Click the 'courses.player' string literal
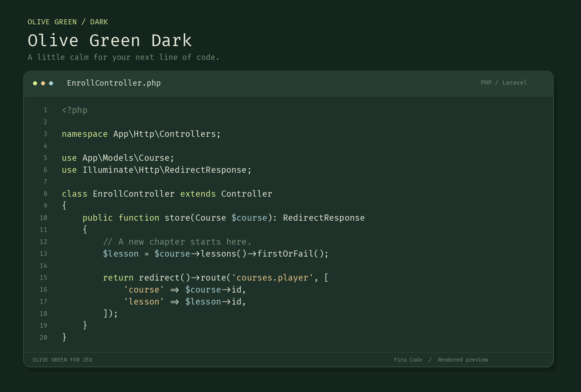Image resolution: width=581 pixels, height=392 pixels. point(272,278)
